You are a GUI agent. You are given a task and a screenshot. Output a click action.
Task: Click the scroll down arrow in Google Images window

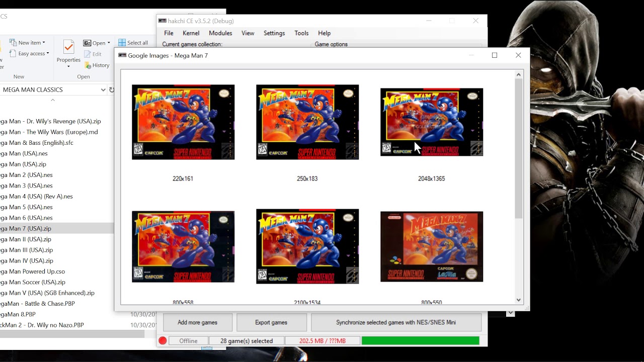[x=519, y=300]
